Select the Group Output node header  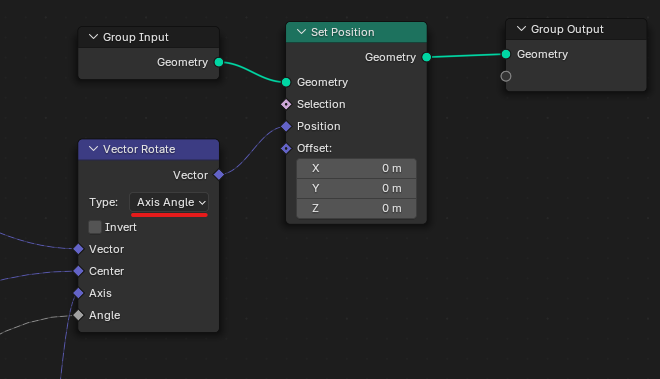[576, 29]
